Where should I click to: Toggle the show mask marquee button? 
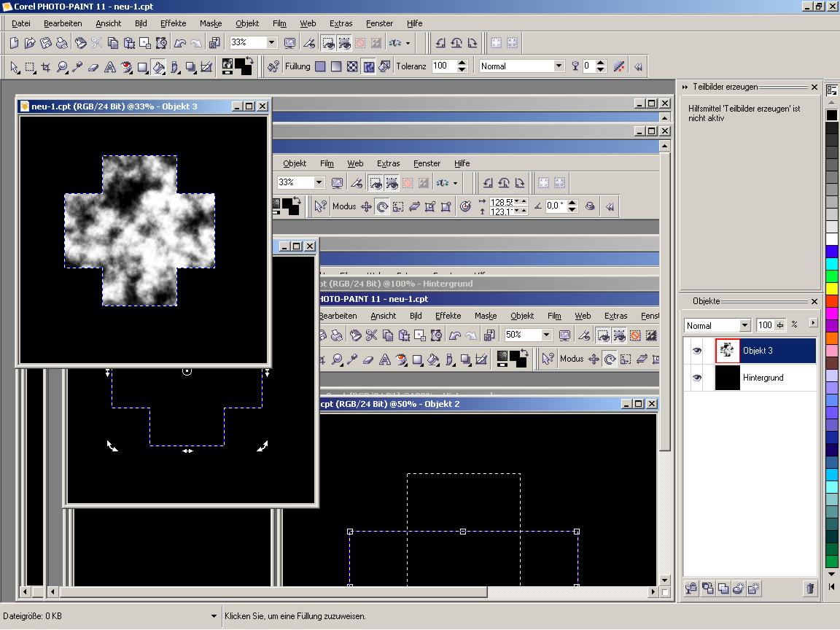[x=328, y=43]
